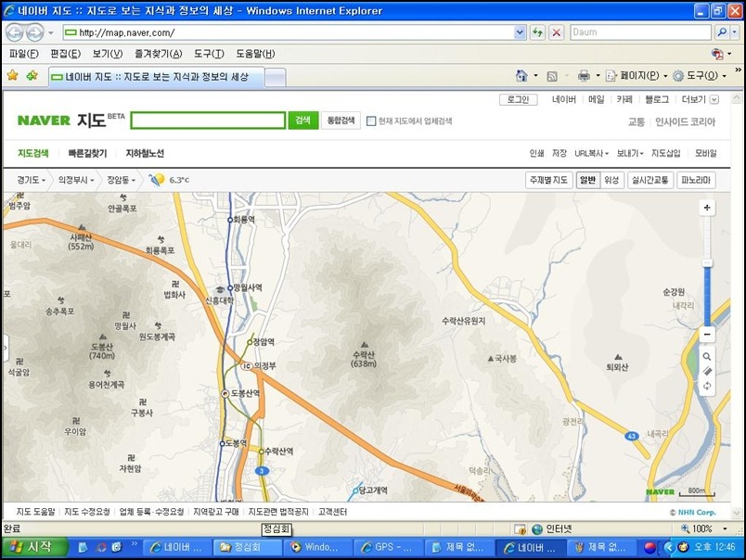
Task: Expand the 경기도 province dropdown
Action: click(x=32, y=180)
